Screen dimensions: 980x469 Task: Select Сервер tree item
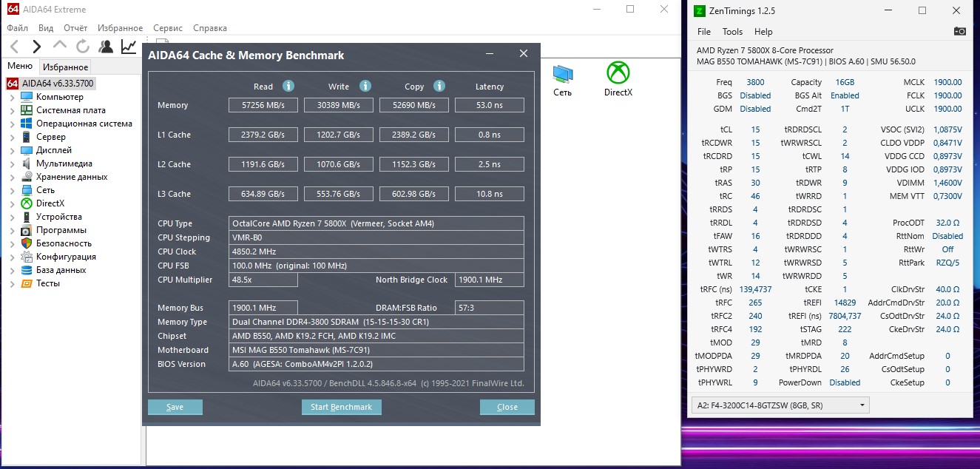pyautogui.click(x=50, y=137)
